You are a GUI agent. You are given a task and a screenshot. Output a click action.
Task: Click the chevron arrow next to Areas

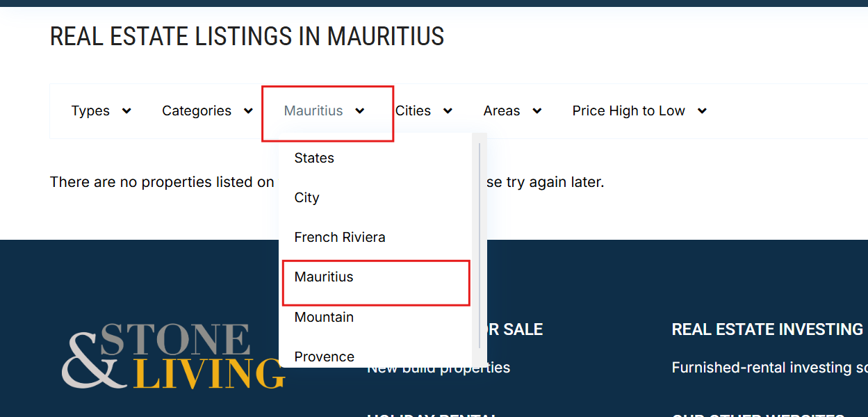point(537,111)
